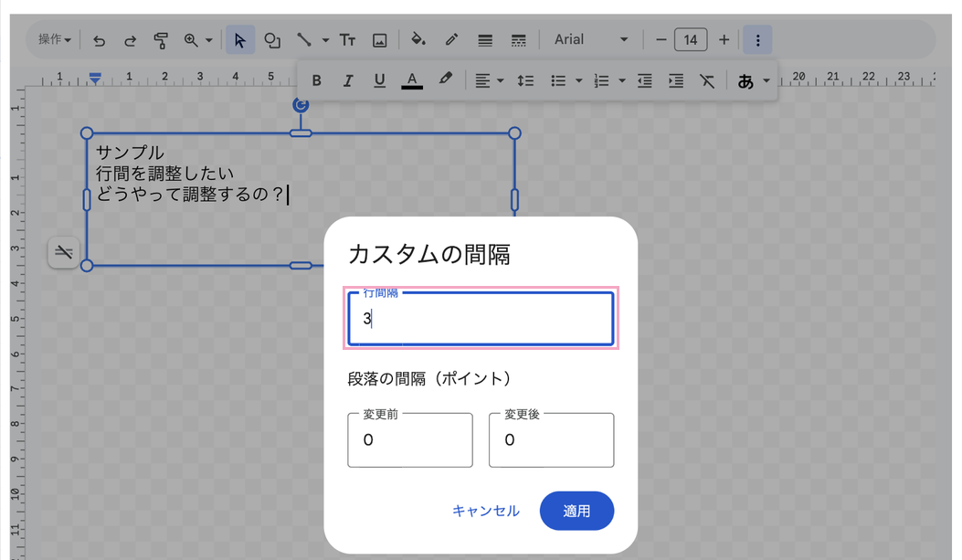Click the text align icon

click(x=483, y=80)
